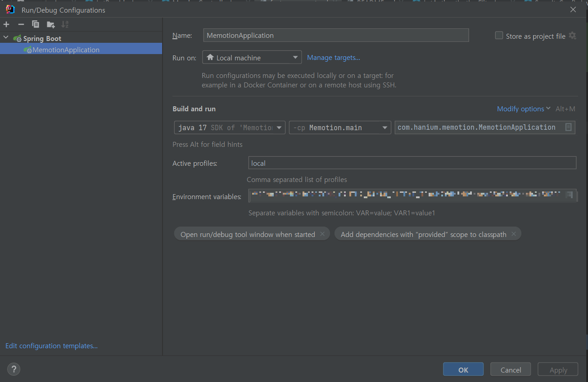Open Edit configuration templates link
Viewport: 588px width, 382px height.
click(x=51, y=346)
